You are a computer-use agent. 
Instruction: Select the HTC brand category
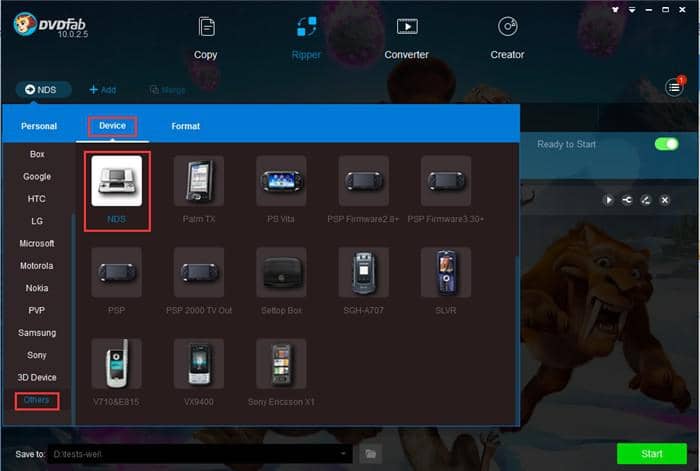37,199
